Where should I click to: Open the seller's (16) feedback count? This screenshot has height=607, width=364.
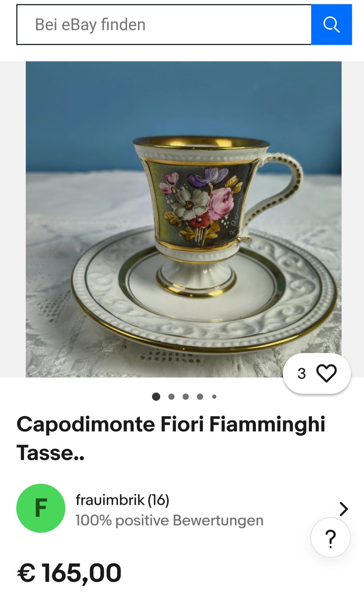coord(158,500)
